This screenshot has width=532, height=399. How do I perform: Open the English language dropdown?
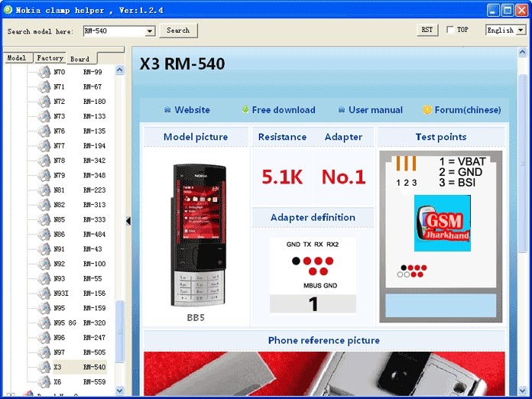pos(521,31)
